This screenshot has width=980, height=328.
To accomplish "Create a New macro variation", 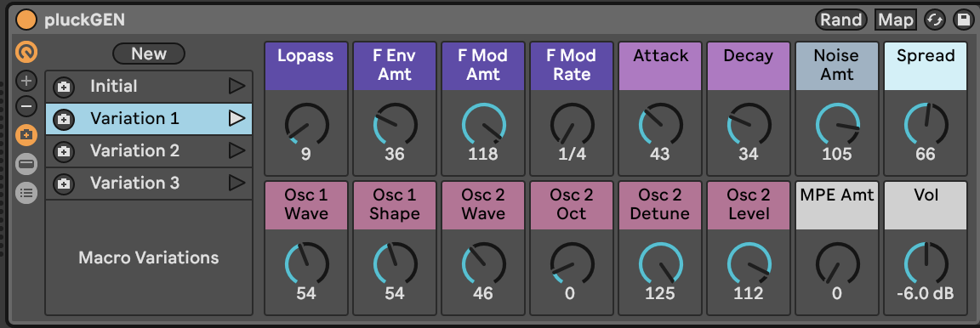I will 149,54.
